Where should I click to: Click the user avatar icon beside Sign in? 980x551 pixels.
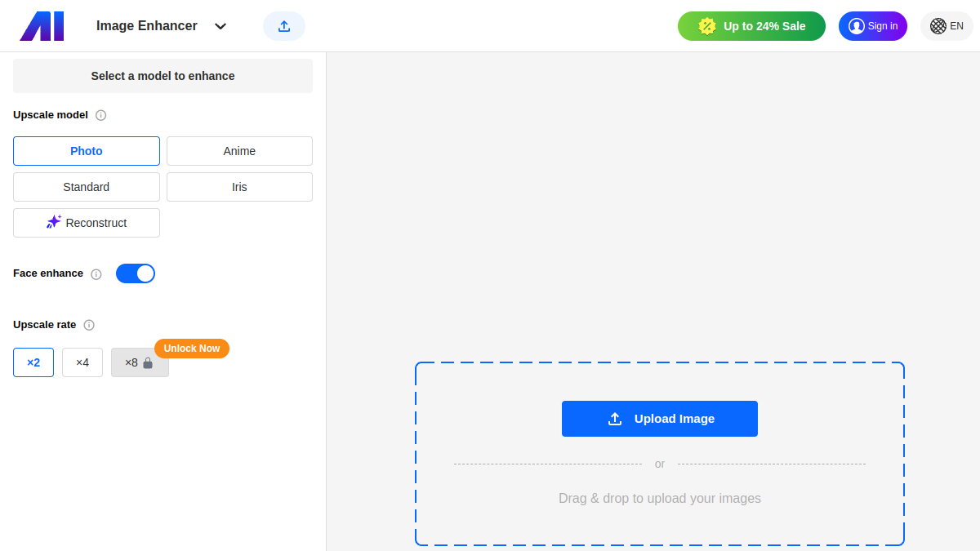857,26
